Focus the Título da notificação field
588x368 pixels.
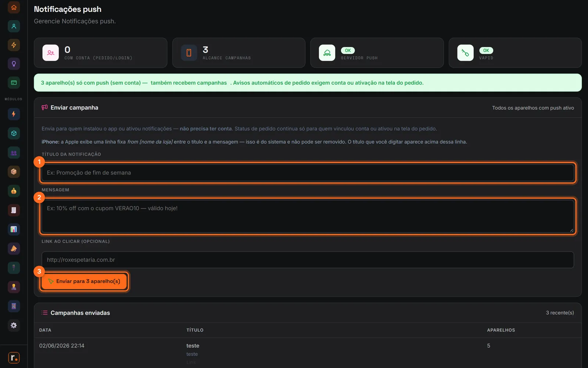(308, 173)
